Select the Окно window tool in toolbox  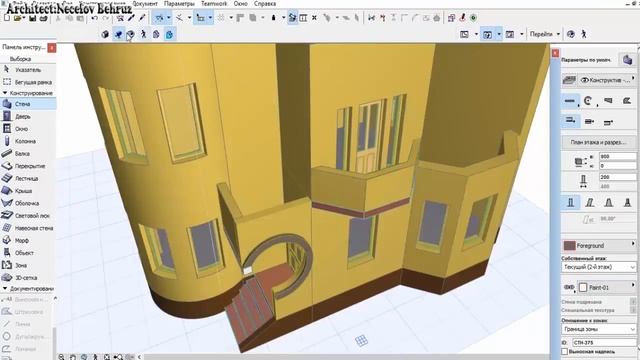[x=28, y=129]
